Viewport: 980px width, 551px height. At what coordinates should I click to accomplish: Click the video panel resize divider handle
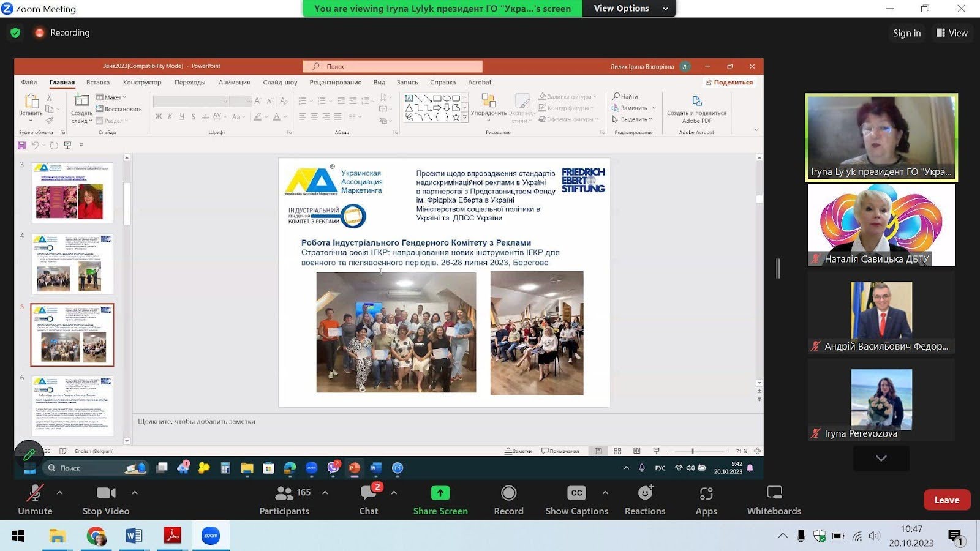(778, 268)
